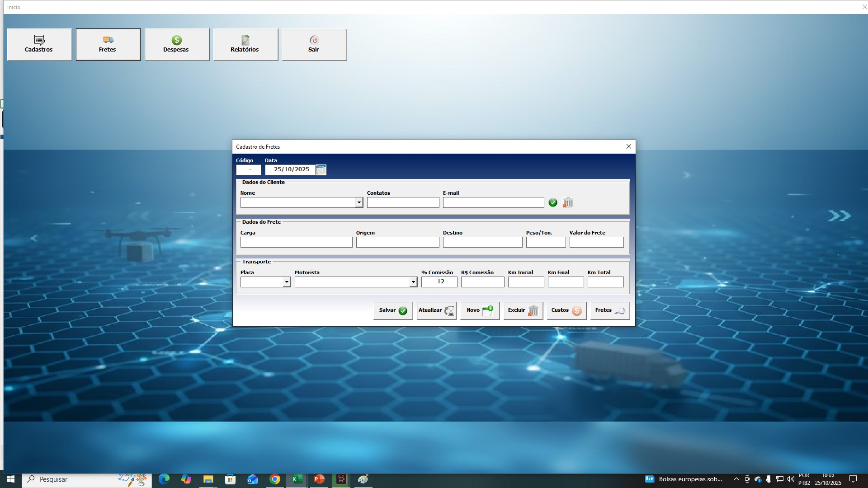Screen dimensions: 868x488
Task: Open File Explorer from the taskbar
Action: [x=208, y=479]
